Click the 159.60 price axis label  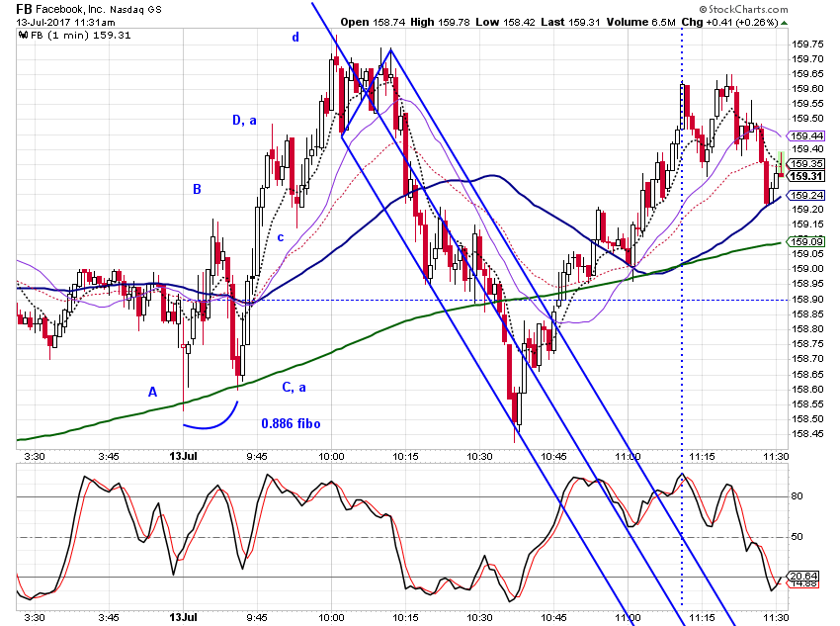[807, 88]
